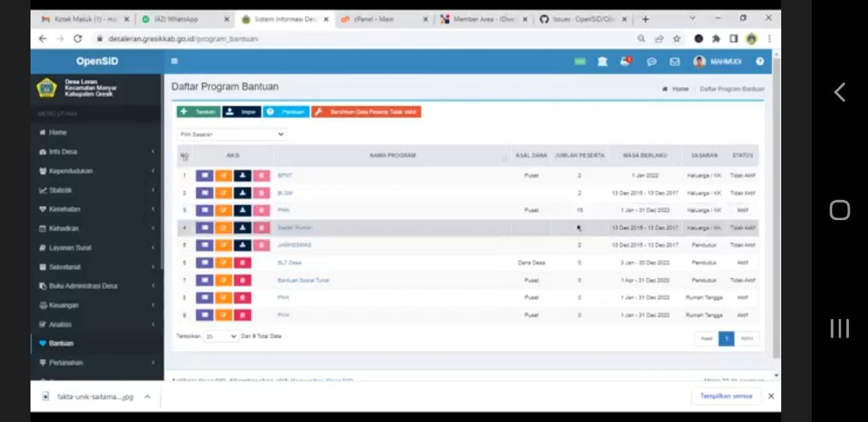
Task: Click the chat bubble icon in the header
Action: [x=652, y=61]
